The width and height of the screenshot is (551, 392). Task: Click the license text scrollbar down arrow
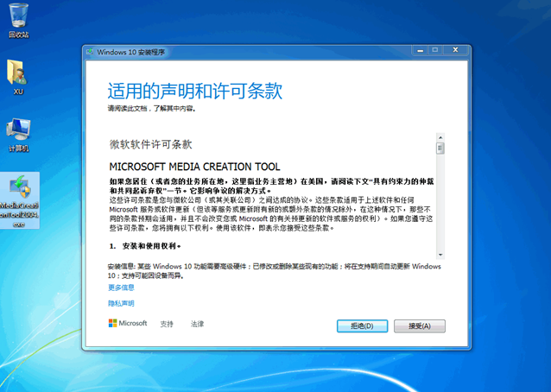[x=440, y=255]
